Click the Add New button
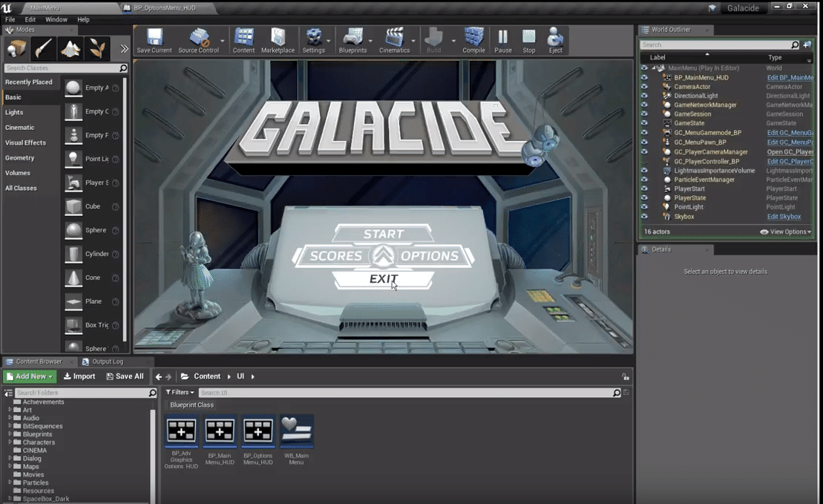The width and height of the screenshot is (823, 504). [30, 376]
